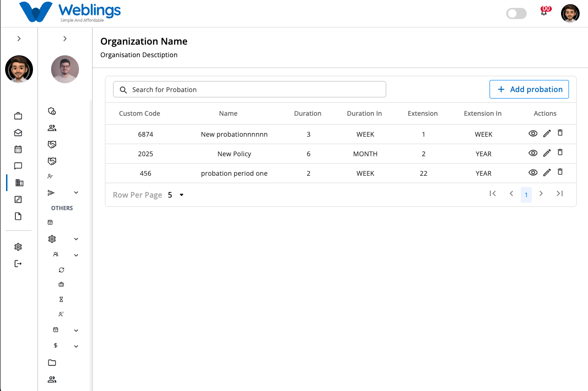Screen dimensions: 588x391
Task: Edit the New probationnnnnn row
Action: 547,133
